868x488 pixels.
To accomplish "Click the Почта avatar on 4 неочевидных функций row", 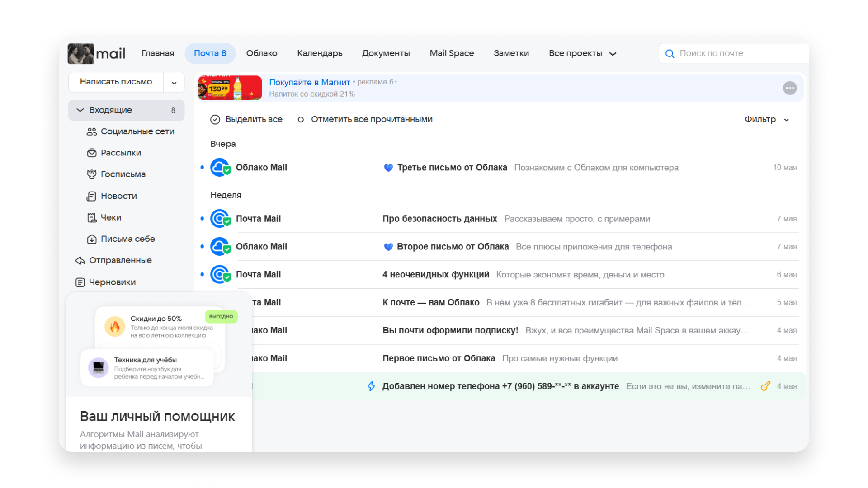I will [221, 275].
